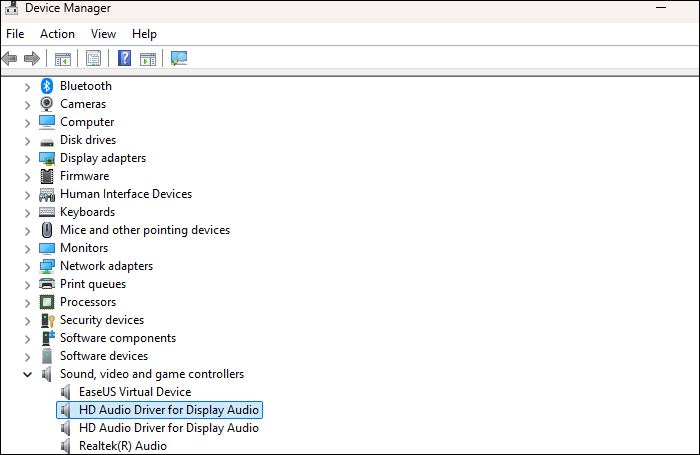This screenshot has width=700, height=455.
Task: Click the EaseUS Virtual Device speaker icon
Action: (x=66, y=392)
